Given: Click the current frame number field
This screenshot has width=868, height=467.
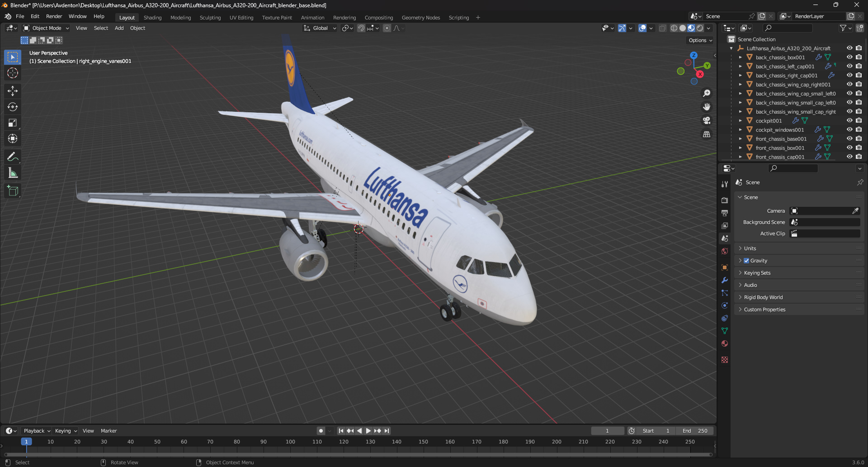Looking at the screenshot, I should (x=607, y=431).
